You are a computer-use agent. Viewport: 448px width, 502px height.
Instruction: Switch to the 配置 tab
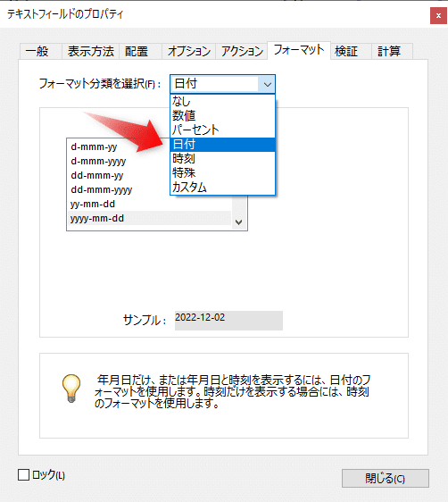(140, 51)
